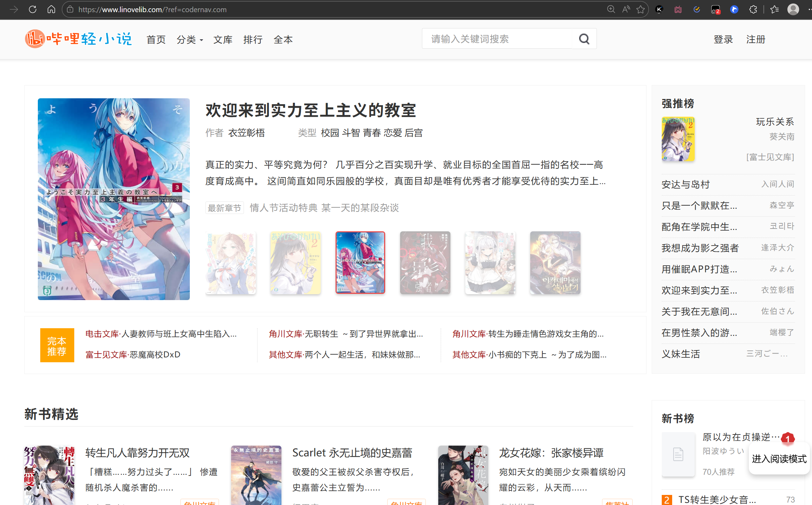Screen dimensions: 812x505
Task: Click the 进入阅读模式 button
Action: [x=779, y=459]
